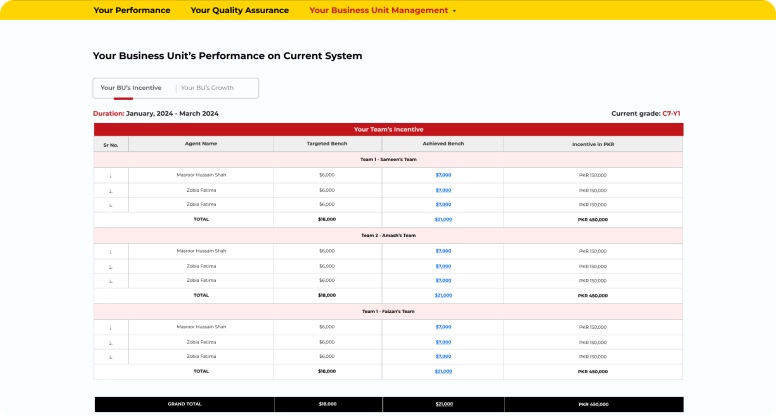
Task: Select the Your BU's Incentive tab
Action: (131, 88)
